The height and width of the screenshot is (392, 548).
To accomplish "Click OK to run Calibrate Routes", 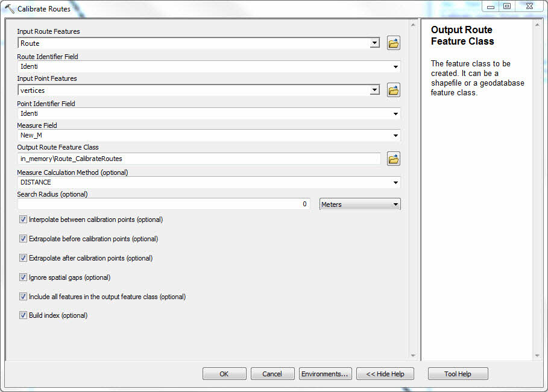I will click(224, 373).
